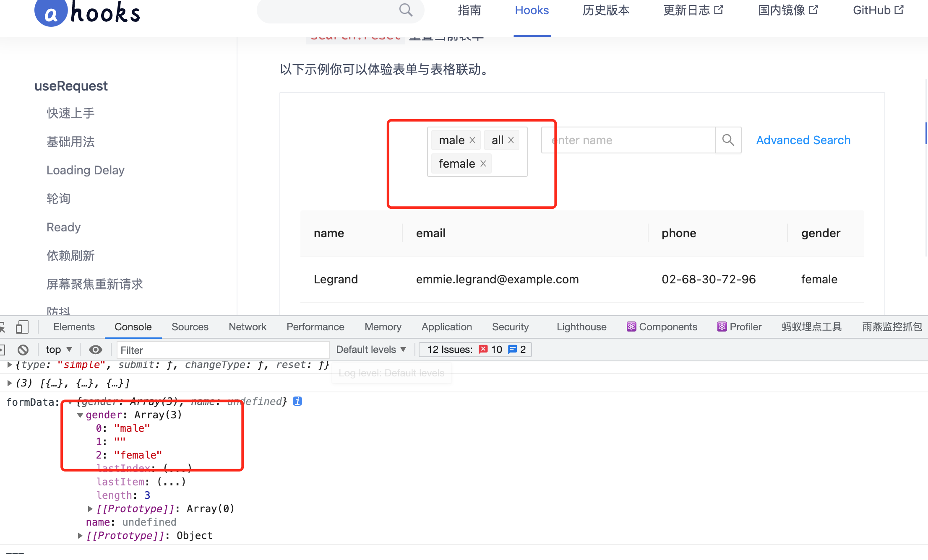Select Loading Delay in the sidebar
This screenshot has height=560, width=928.
pyautogui.click(x=86, y=170)
